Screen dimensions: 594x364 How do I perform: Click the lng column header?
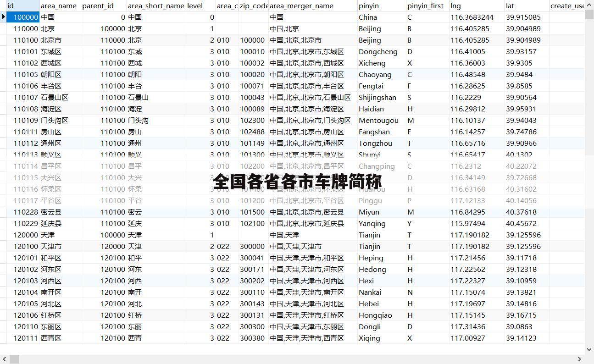tap(477, 6)
